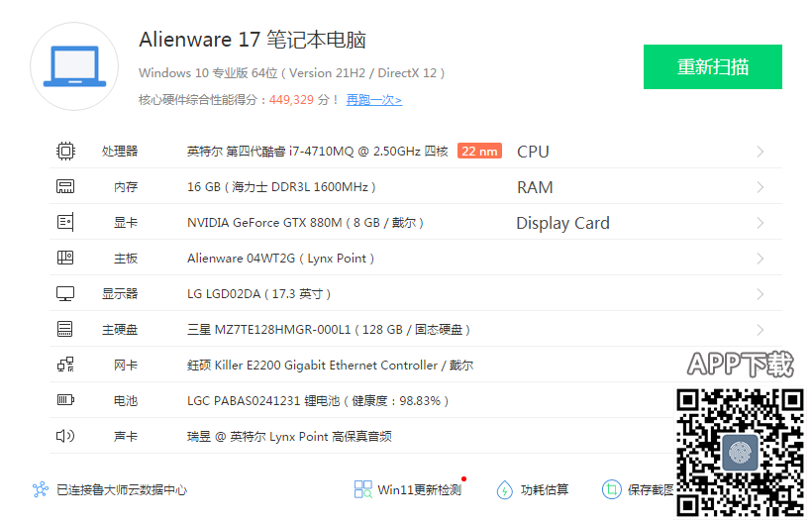Click the APP下载 QR code
This screenshot has width=812, height=525.
[740, 453]
